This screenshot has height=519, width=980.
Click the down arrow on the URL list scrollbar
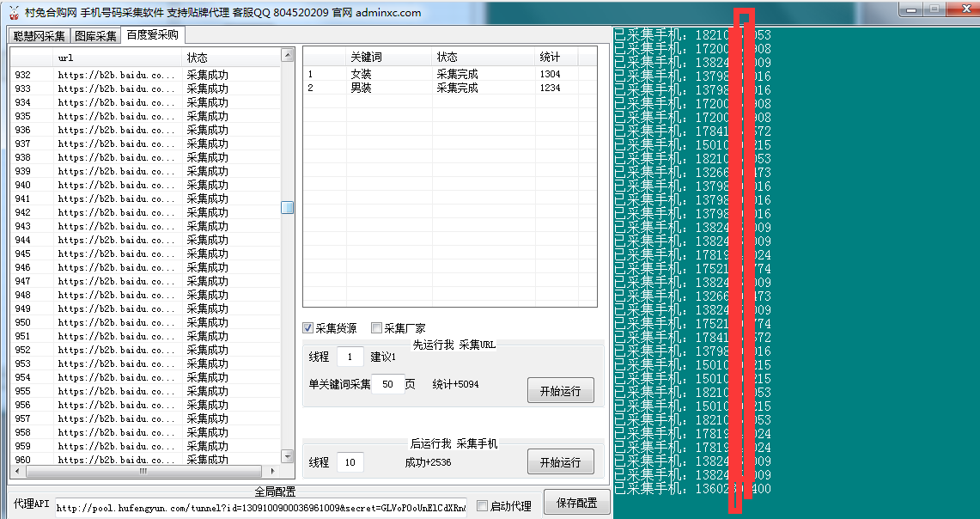(x=287, y=458)
